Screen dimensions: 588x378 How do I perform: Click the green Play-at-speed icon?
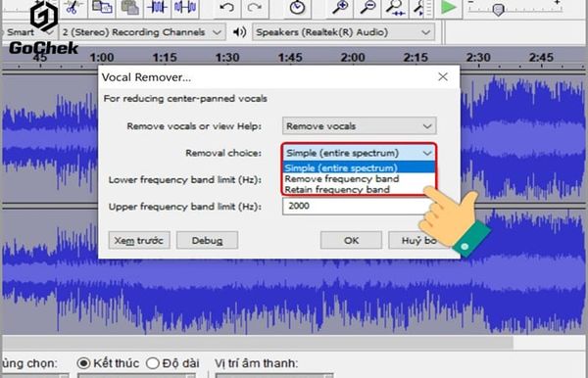[448, 8]
